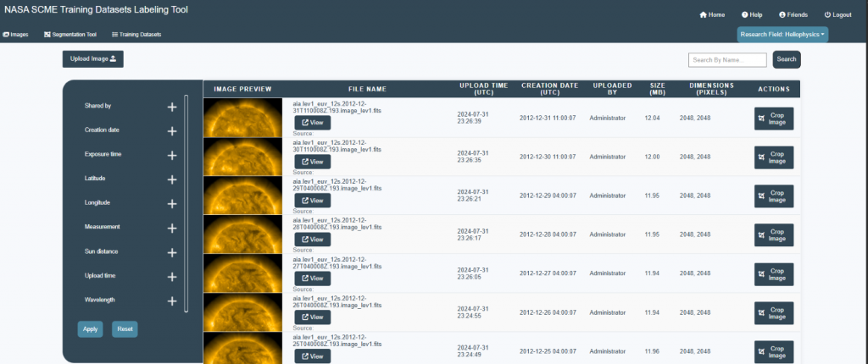The height and width of the screenshot is (364, 868).
Task: Click the Home icon in top navigation
Action: [704, 15]
